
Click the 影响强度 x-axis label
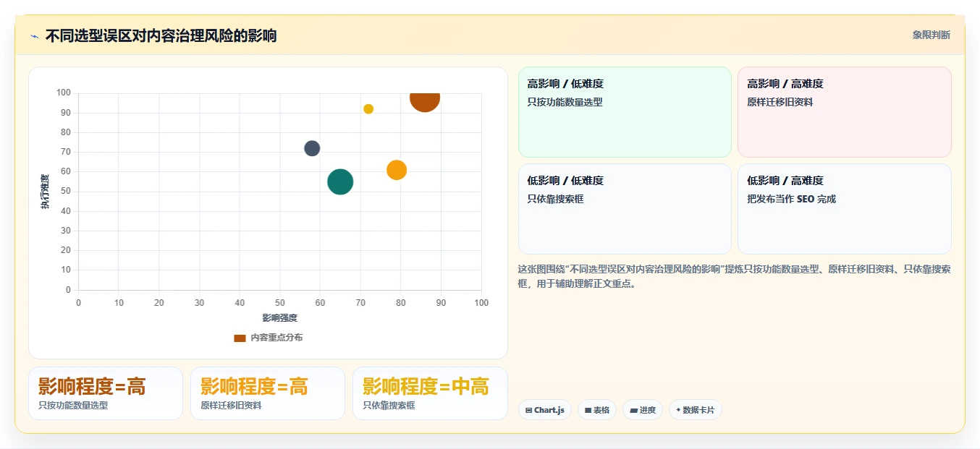[x=280, y=317]
